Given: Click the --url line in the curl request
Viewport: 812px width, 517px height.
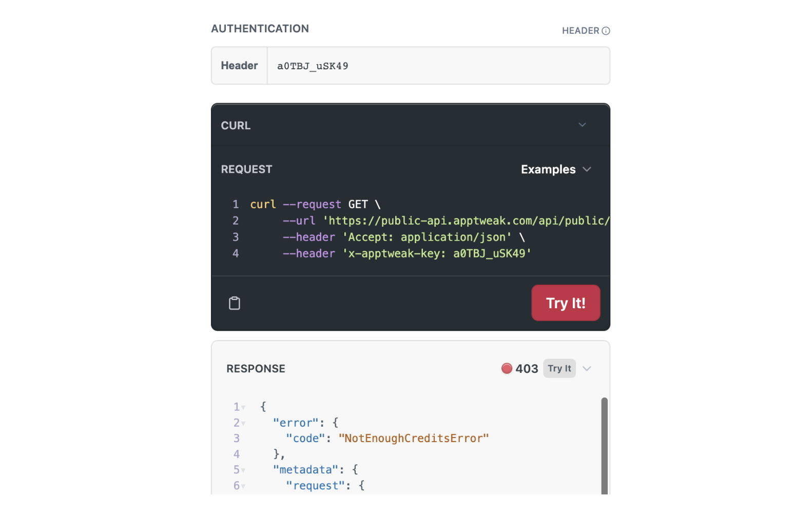Looking at the screenshot, I should click(446, 221).
